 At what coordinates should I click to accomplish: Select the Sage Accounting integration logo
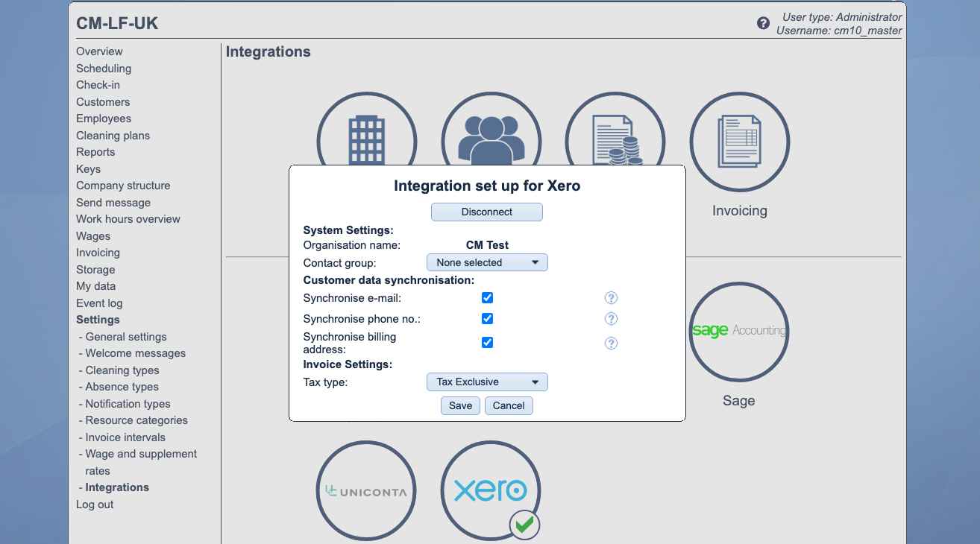(738, 332)
